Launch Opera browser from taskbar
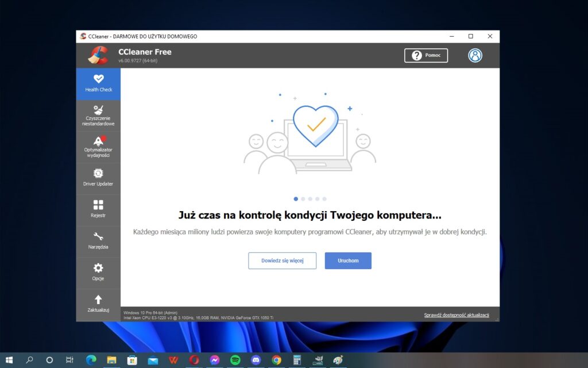Image resolution: width=588 pixels, height=368 pixels. coord(194,360)
